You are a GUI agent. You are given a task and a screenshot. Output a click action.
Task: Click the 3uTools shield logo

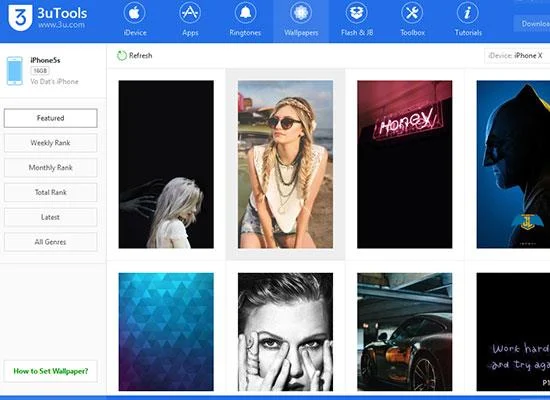[20, 18]
